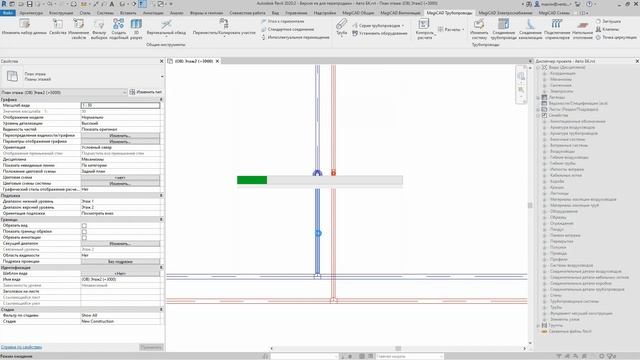640x360 pixels.
Task: Click the Без подрезки button
Action: coord(120,261)
